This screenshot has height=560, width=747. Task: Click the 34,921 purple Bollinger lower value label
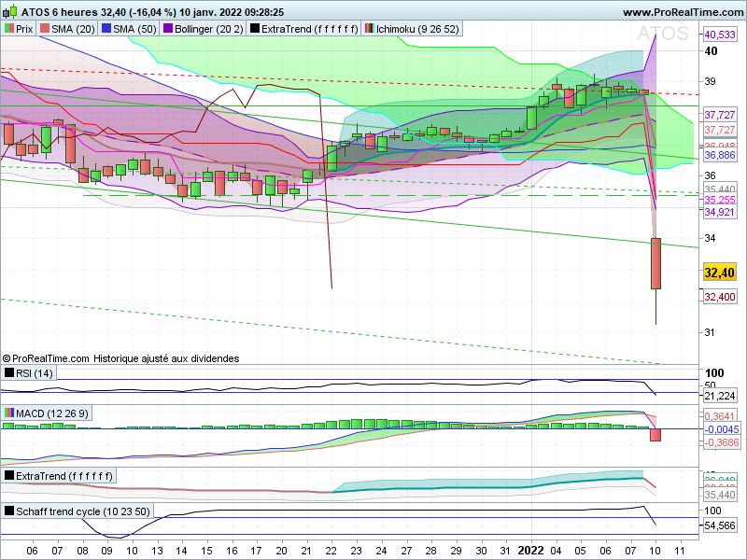coord(719,212)
